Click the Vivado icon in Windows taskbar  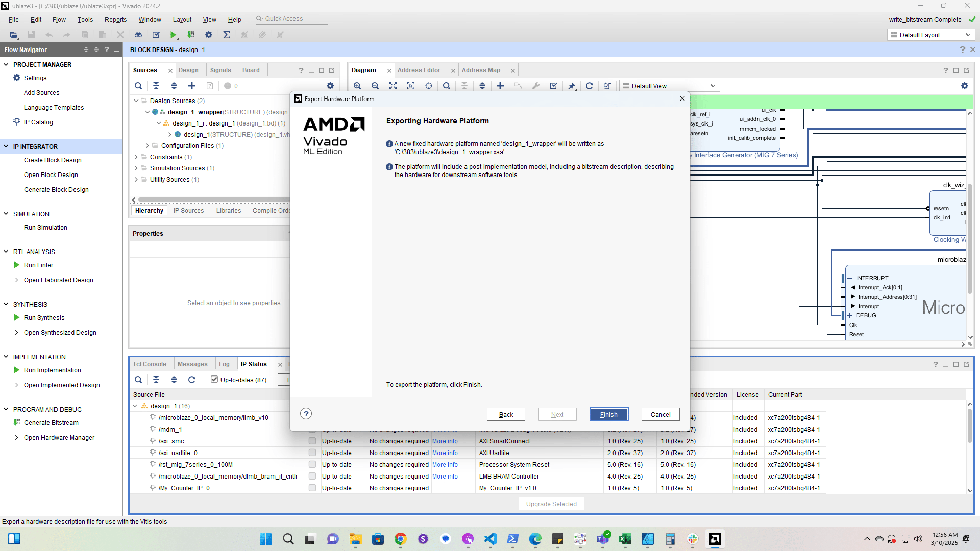[x=715, y=539]
